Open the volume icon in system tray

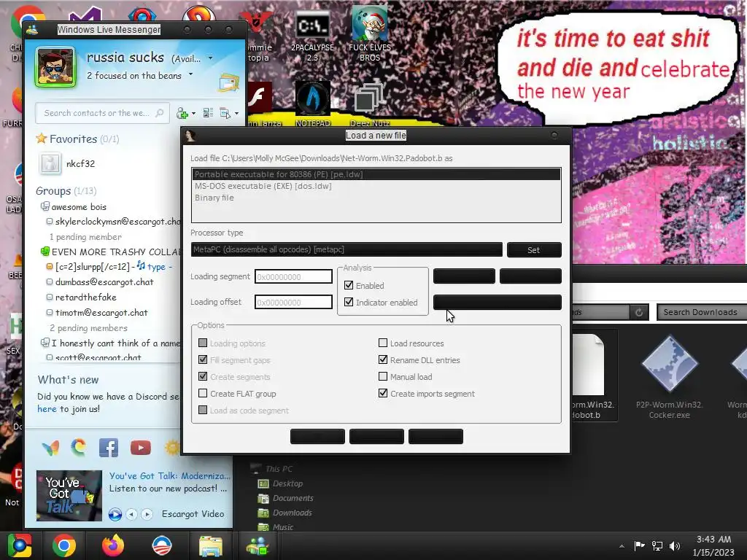tap(675, 545)
